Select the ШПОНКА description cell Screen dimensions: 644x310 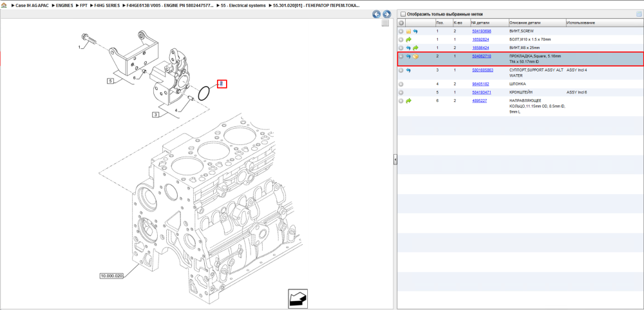point(517,84)
